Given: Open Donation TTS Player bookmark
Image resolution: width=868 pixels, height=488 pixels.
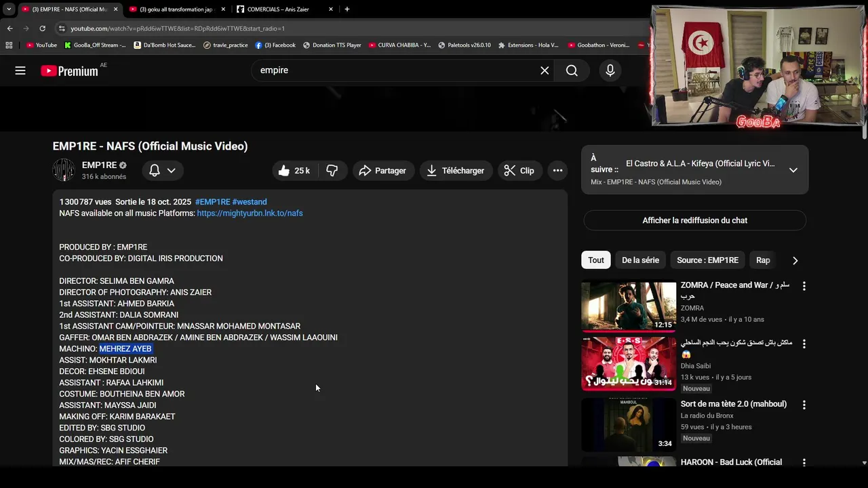Looking at the screenshot, I should [x=332, y=45].
